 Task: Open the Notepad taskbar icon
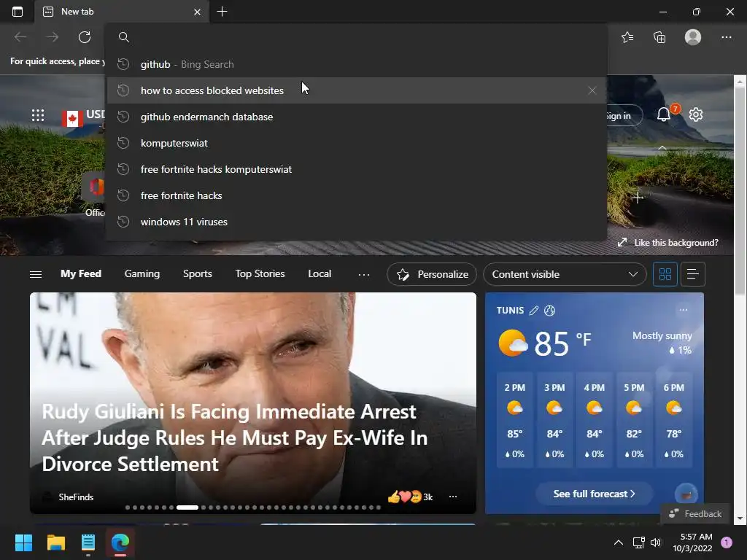click(x=88, y=542)
